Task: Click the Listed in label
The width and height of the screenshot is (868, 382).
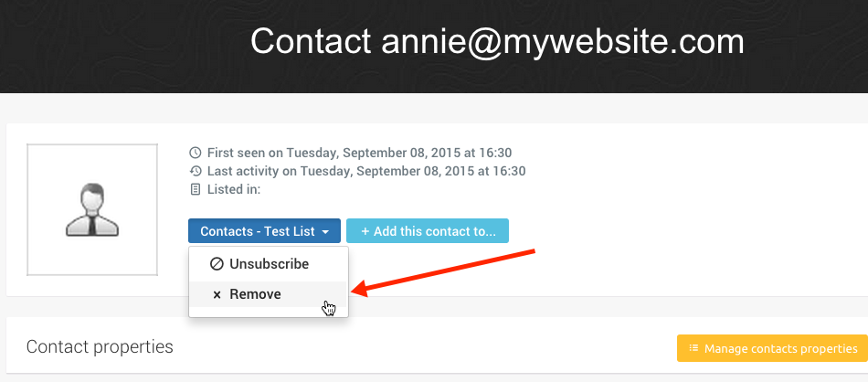Action: tap(234, 190)
